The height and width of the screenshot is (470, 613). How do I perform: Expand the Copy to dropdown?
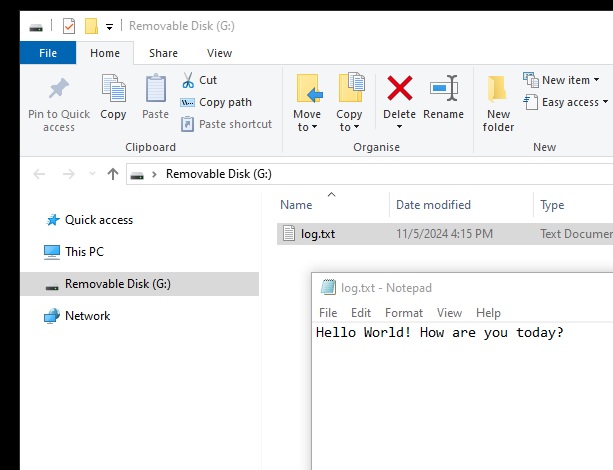[350, 127]
